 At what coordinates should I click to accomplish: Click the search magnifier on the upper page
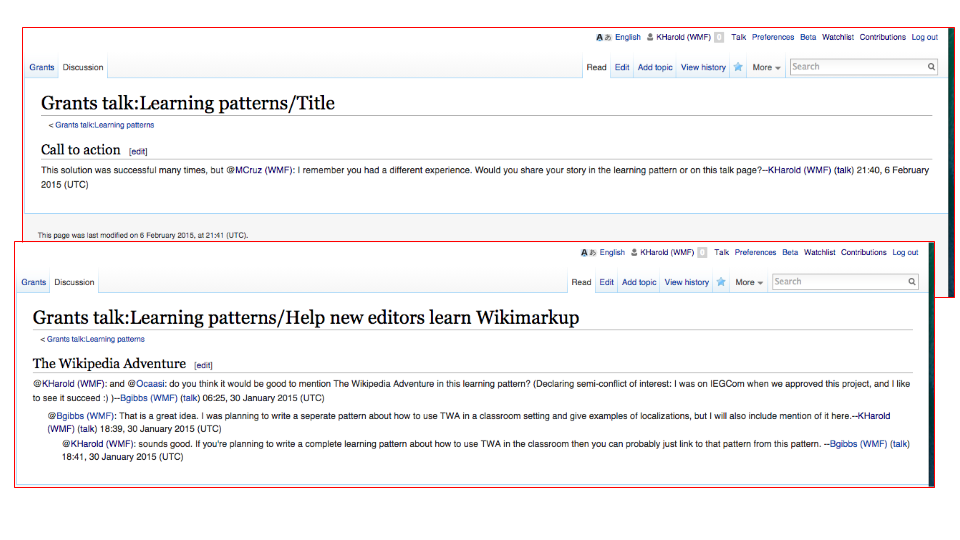coord(931,67)
